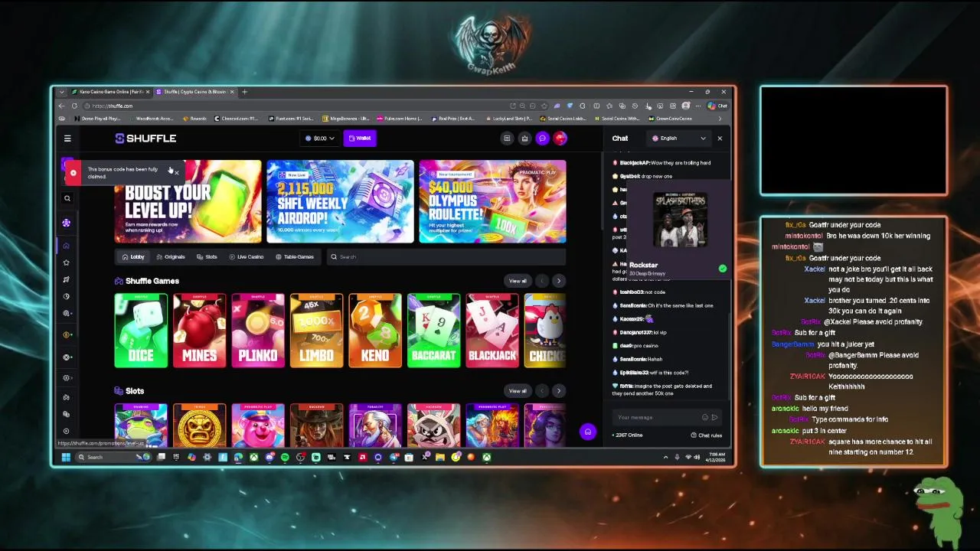Click the sidebar home icon
This screenshot has height=551, width=980.
[67, 246]
